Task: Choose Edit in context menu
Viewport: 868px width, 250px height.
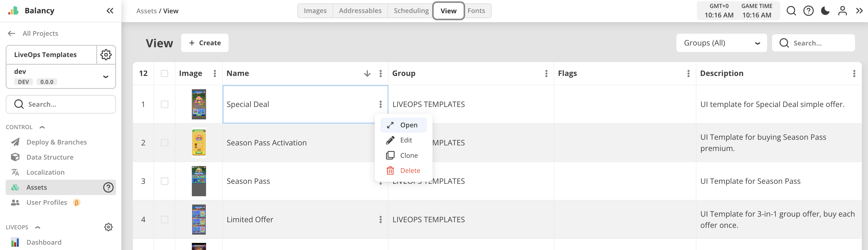Action: tap(403, 140)
